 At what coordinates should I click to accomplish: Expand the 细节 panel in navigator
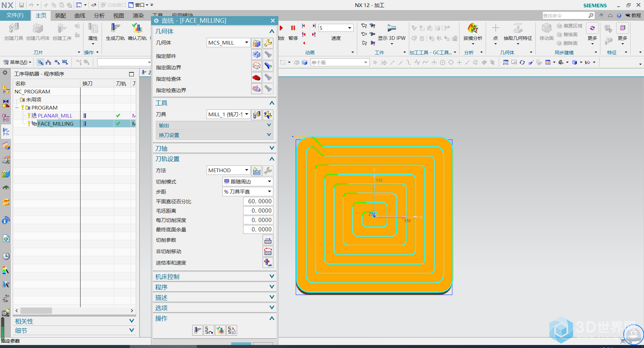point(131,330)
